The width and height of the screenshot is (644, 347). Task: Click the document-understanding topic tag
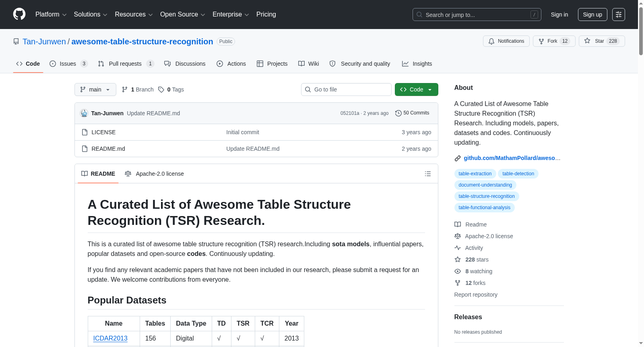pyautogui.click(x=485, y=185)
